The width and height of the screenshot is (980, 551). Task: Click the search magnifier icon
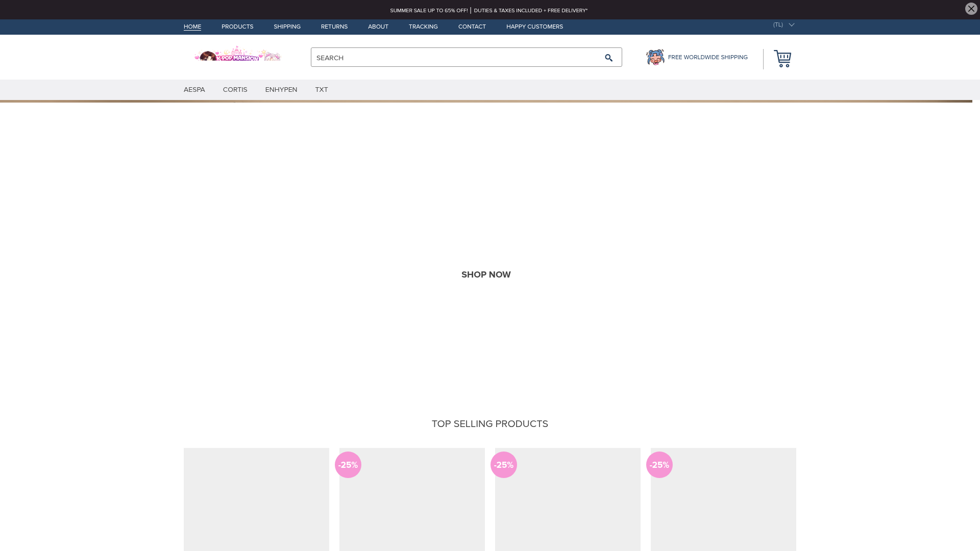point(608,58)
